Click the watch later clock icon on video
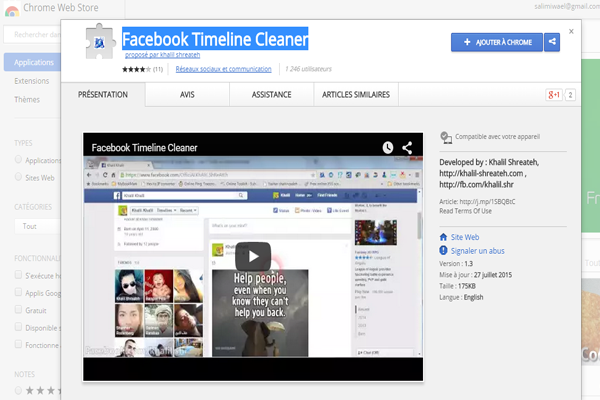 [388, 147]
